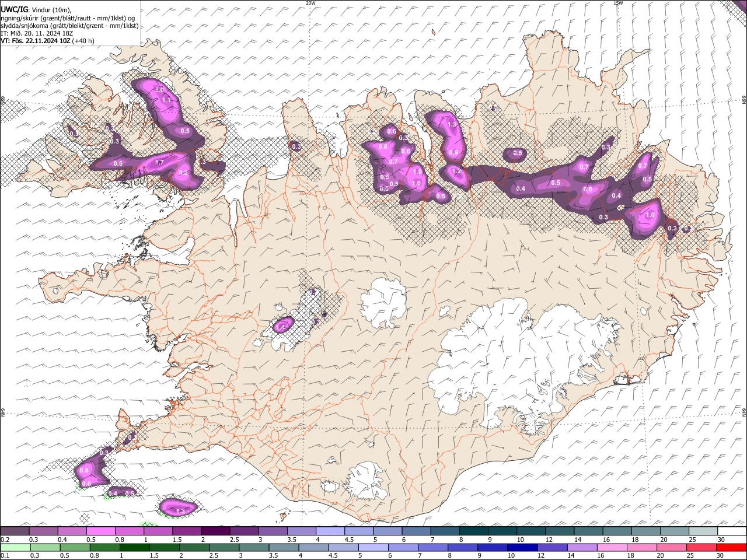Viewport: 747px width, 560px height.
Task: Click the '1.3' value just above 0.9
Action: pyautogui.click(x=451, y=124)
